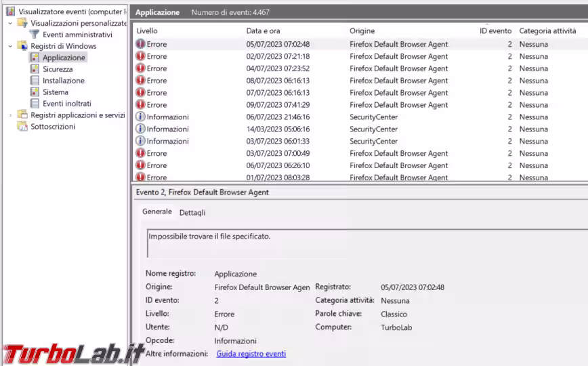
Task: Open the Guida registro eventi link
Action: [x=251, y=354]
